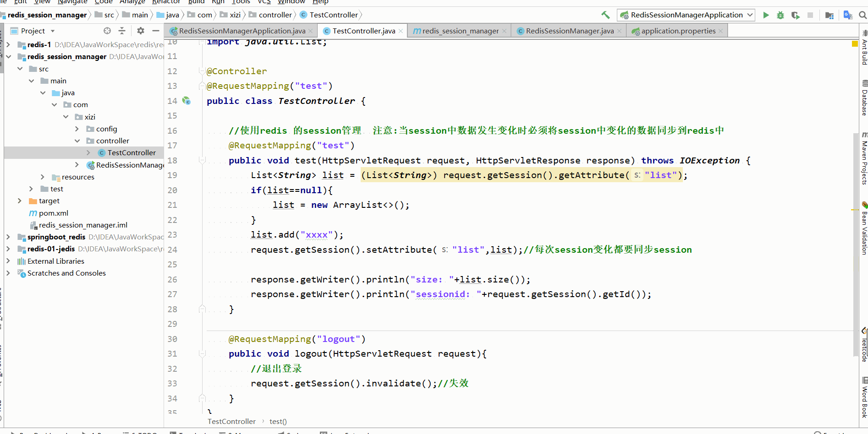This screenshot has width=868, height=434.
Task: Open the Bean Validation tool window
Action: click(864, 228)
